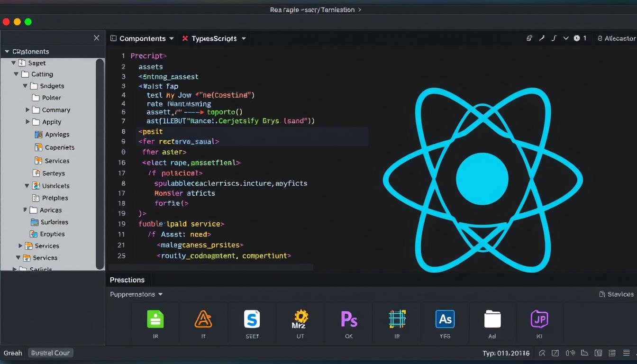
Task: Click the curve icon in editor toolbar
Action: (x=554, y=38)
